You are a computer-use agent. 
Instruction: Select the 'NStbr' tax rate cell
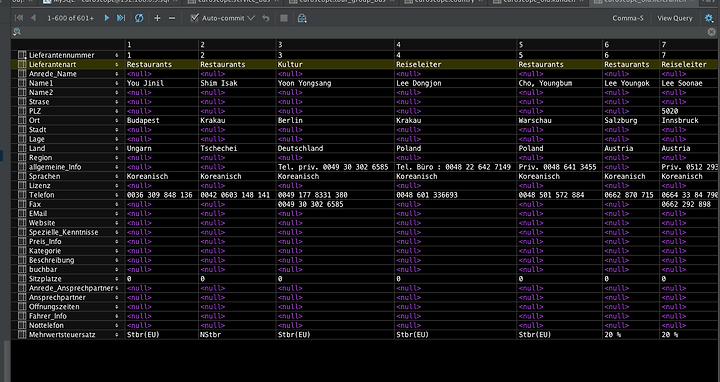point(237,335)
